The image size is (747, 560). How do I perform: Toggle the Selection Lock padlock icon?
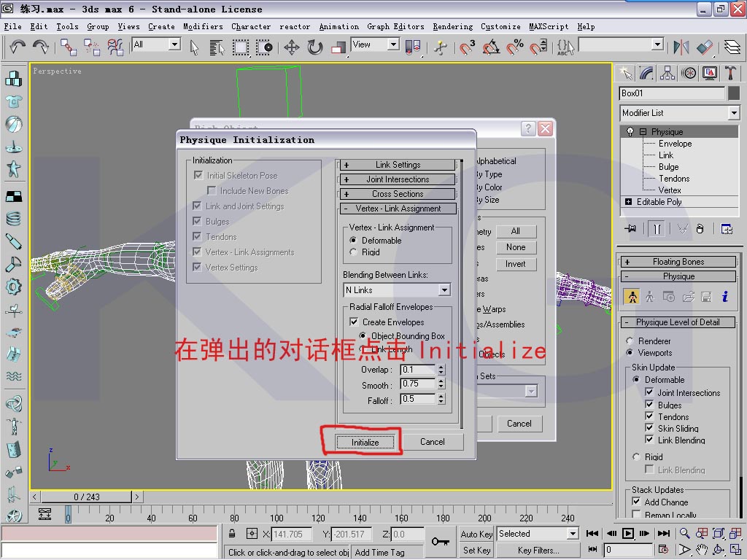click(232, 534)
